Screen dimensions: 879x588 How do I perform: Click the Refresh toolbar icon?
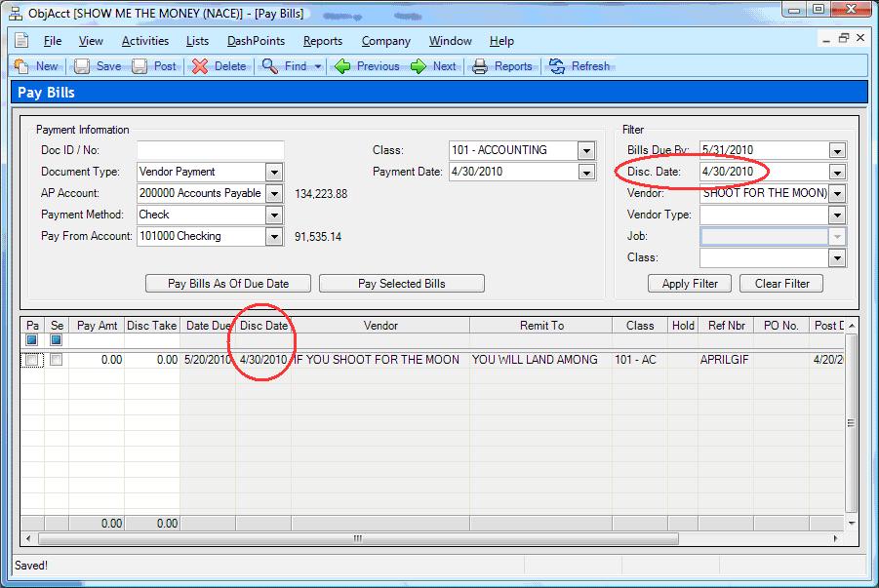click(557, 66)
